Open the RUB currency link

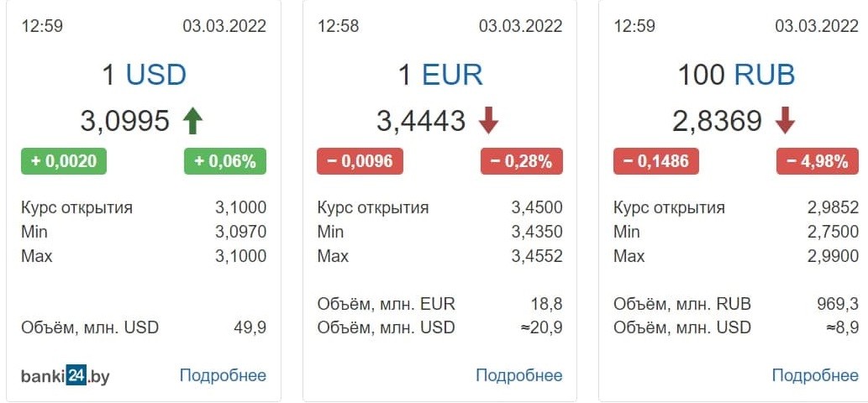point(765,75)
